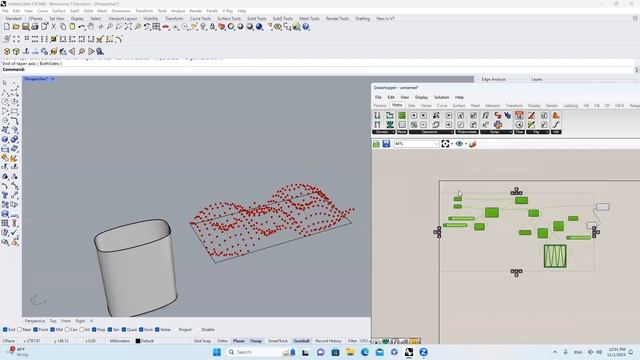
Task: Enable the Near osnap checkbox
Action: tap(20, 329)
